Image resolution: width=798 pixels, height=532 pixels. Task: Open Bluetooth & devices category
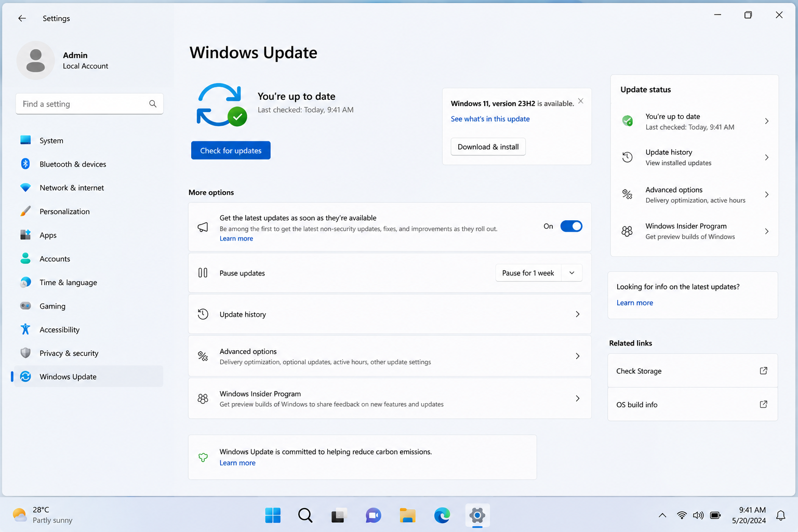click(87, 164)
